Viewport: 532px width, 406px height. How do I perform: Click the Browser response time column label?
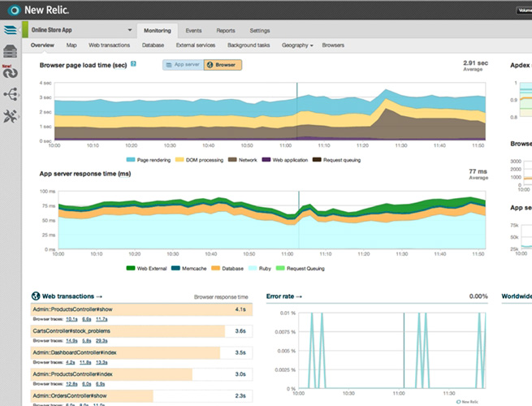(221, 297)
